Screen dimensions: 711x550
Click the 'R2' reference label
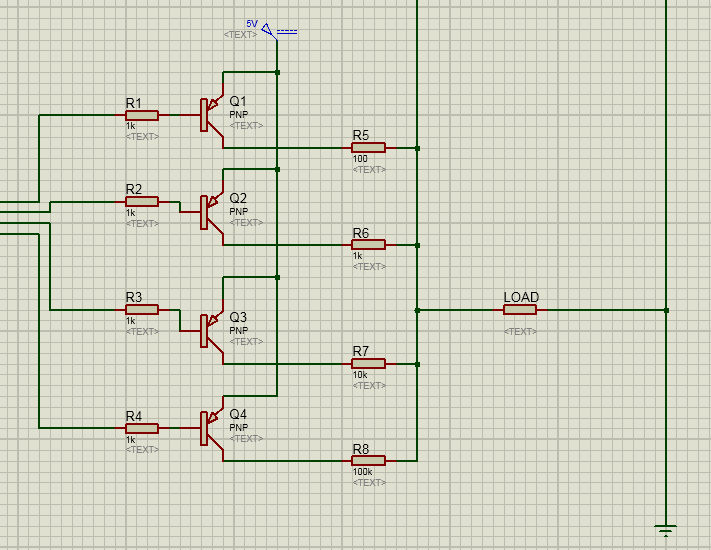(134, 189)
